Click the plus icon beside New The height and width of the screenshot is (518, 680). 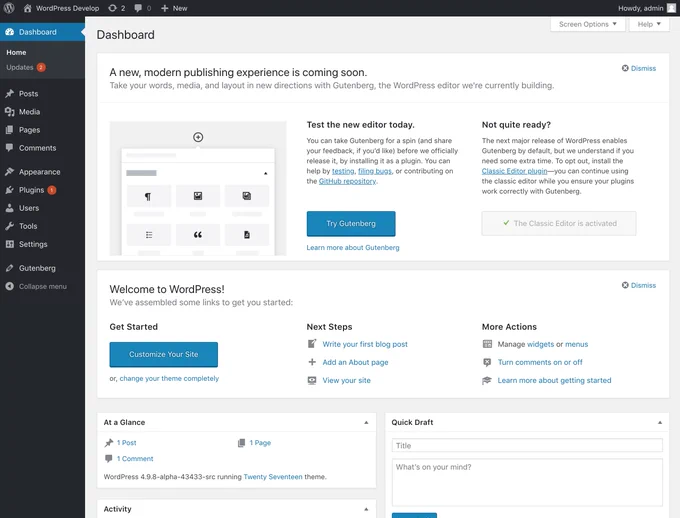point(164,8)
